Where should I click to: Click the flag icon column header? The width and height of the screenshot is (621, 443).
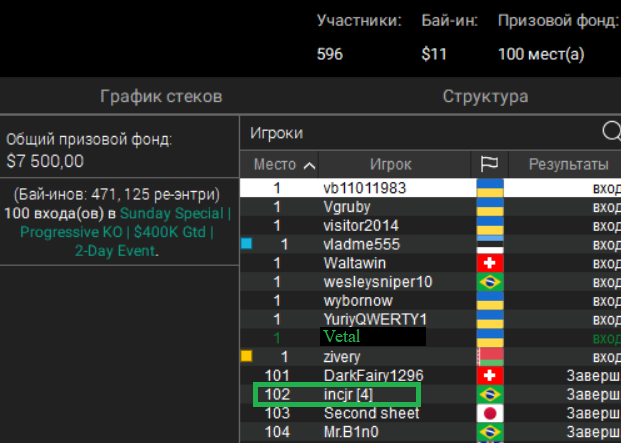pyautogui.click(x=489, y=164)
